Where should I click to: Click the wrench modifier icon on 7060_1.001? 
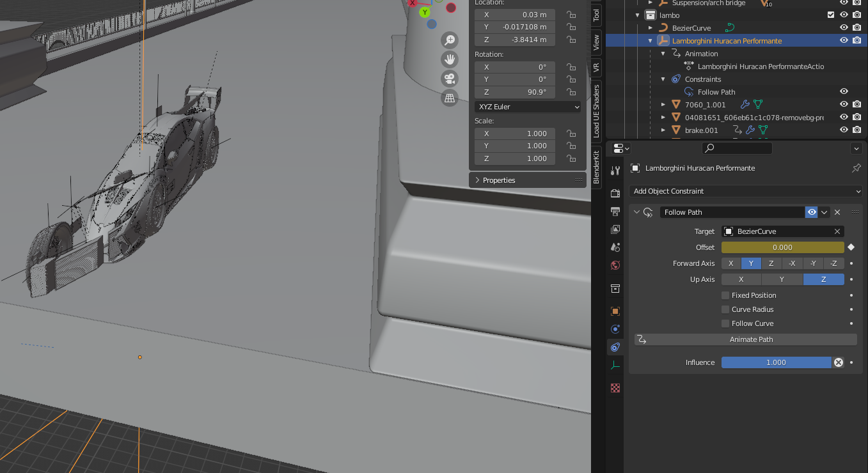point(745,105)
